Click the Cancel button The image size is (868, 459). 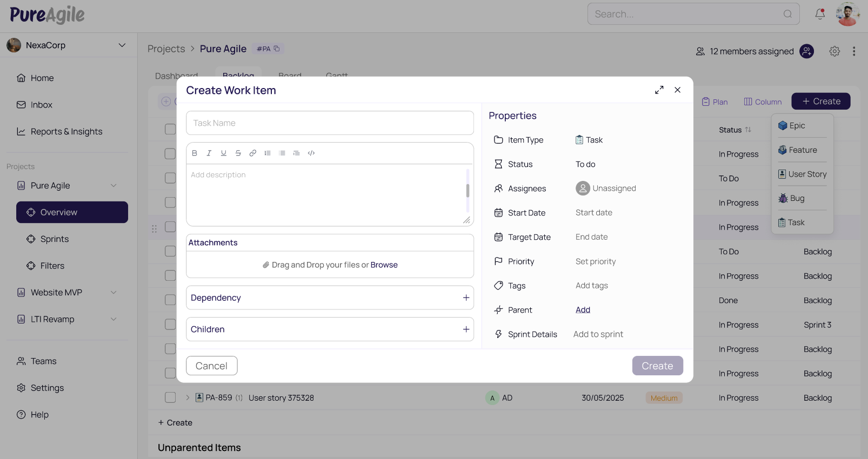coord(211,366)
